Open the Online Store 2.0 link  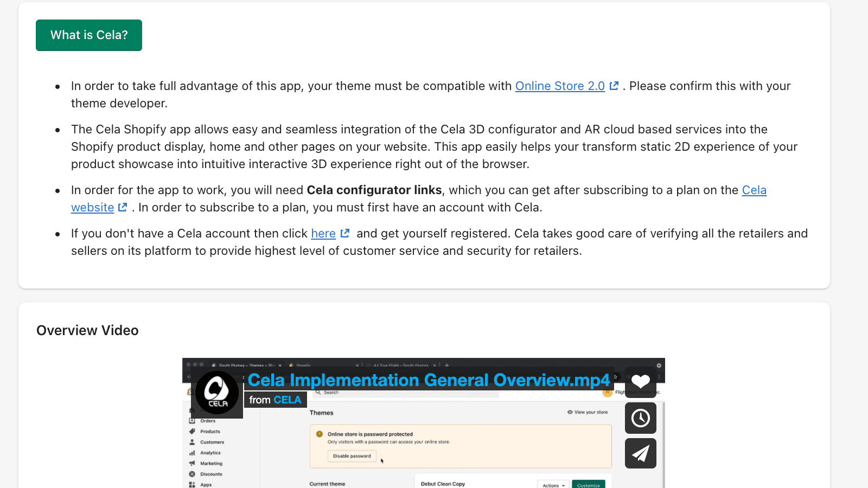(x=559, y=86)
